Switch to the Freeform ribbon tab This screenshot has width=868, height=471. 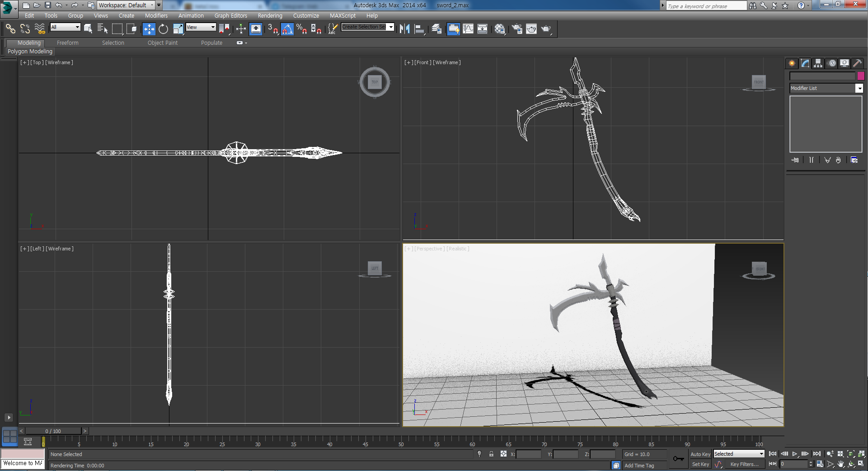point(68,43)
